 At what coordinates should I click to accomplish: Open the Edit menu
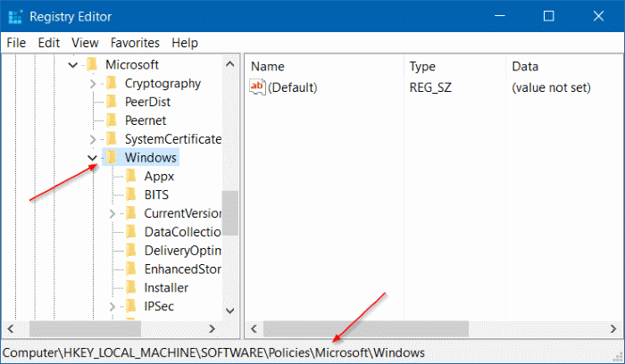pyautogui.click(x=49, y=43)
